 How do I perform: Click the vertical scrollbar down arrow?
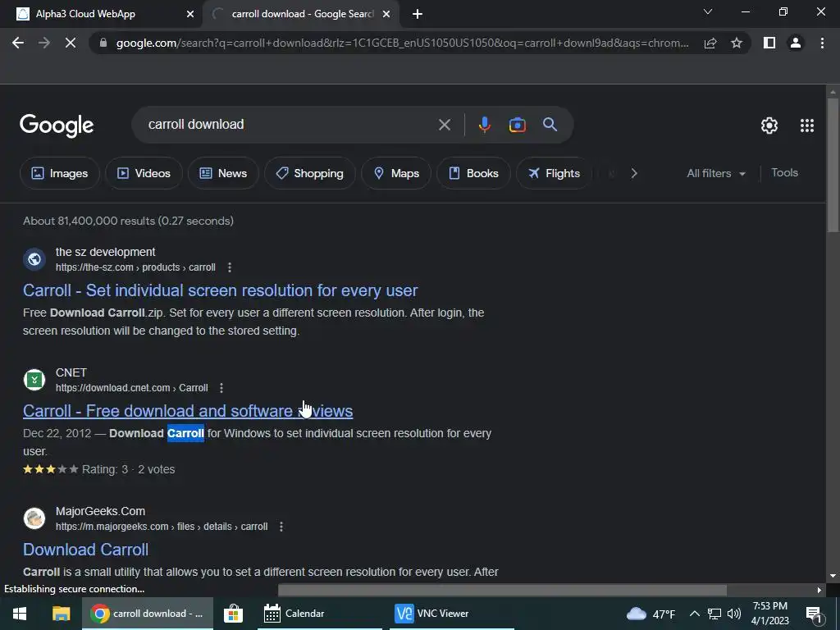pos(833,576)
